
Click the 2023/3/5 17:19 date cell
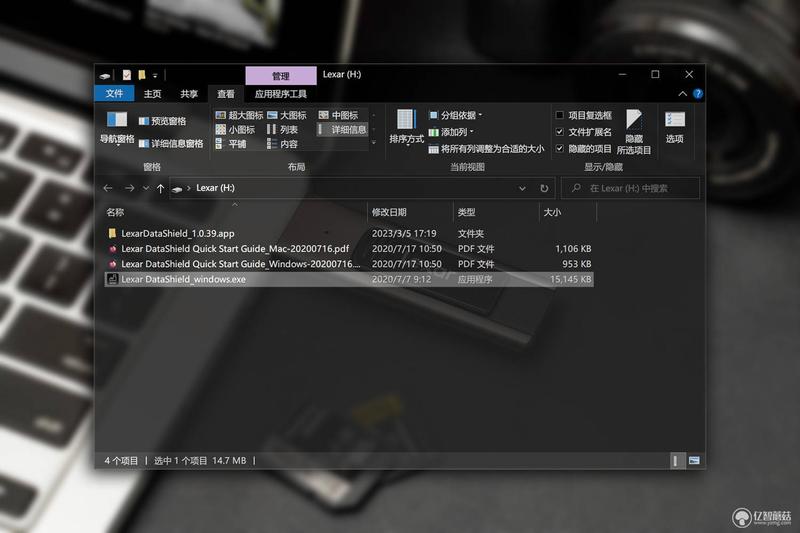(x=404, y=234)
